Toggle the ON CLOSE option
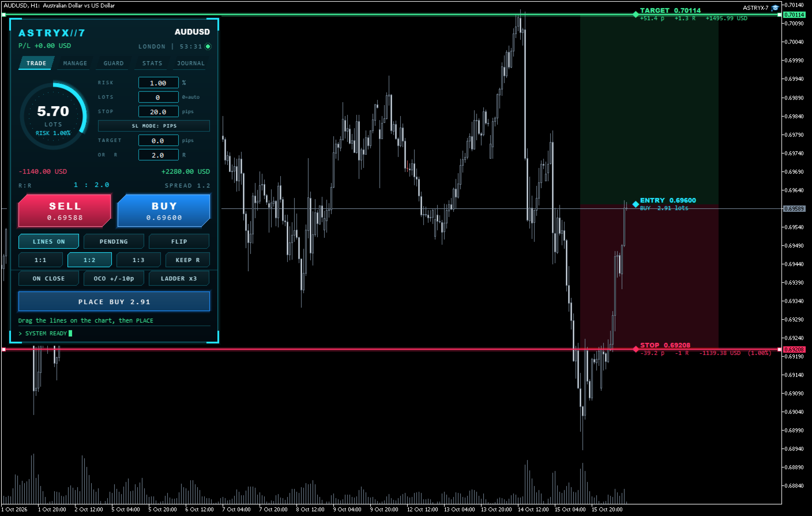The width and height of the screenshot is (812, 516). point(49,279)
